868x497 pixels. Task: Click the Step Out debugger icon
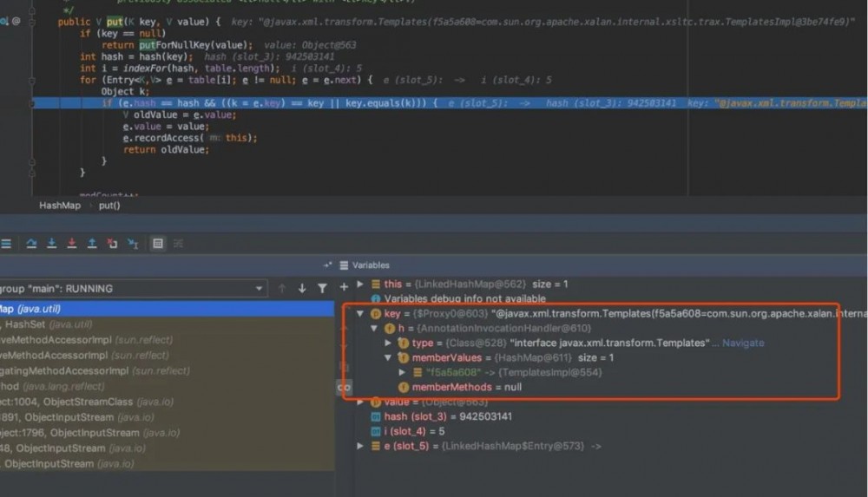[x=92, y=244]
